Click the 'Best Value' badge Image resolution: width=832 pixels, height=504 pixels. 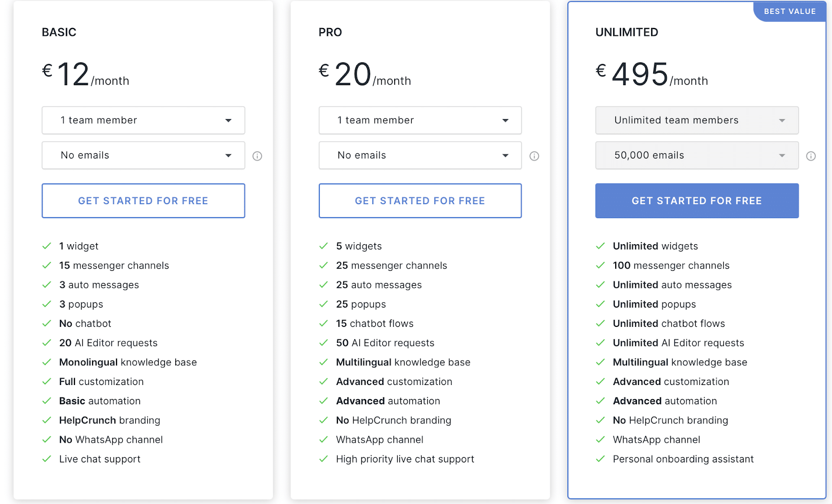pos(789,11)
